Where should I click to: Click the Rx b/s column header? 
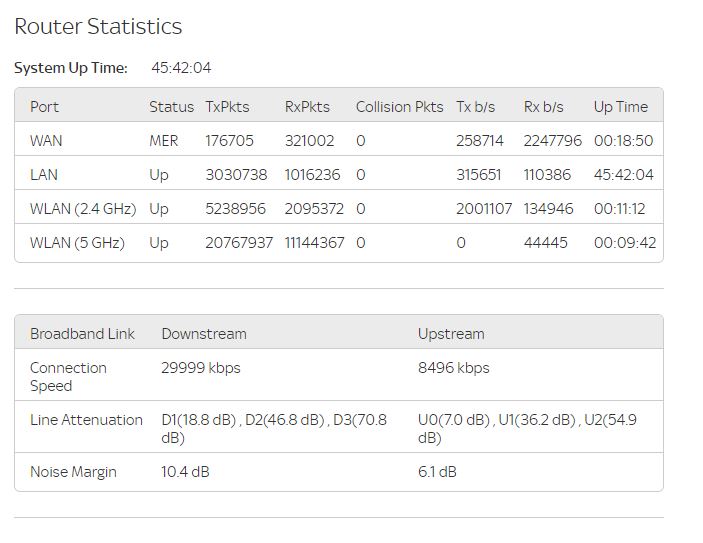pyautogui.click(x=543, y=107)
